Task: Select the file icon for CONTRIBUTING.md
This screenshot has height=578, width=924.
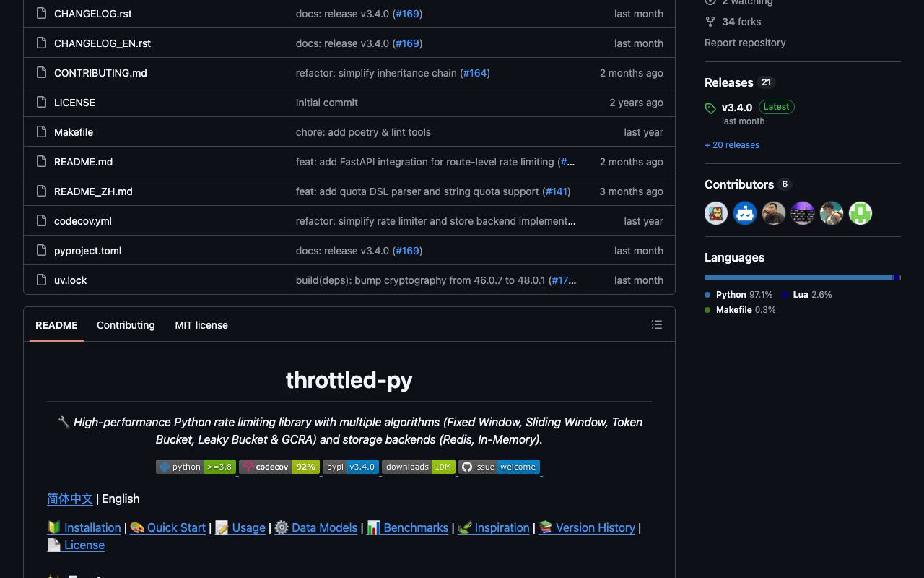Action: click(42, 73)
